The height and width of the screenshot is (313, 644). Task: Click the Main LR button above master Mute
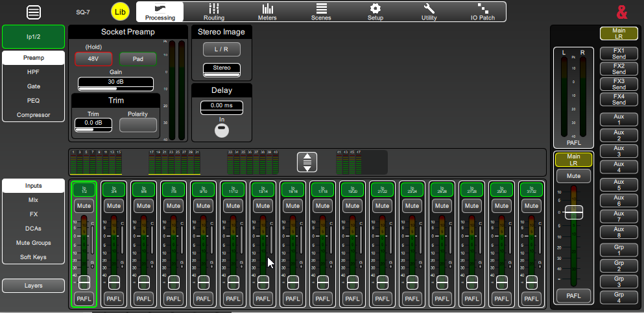pos(573,160)
